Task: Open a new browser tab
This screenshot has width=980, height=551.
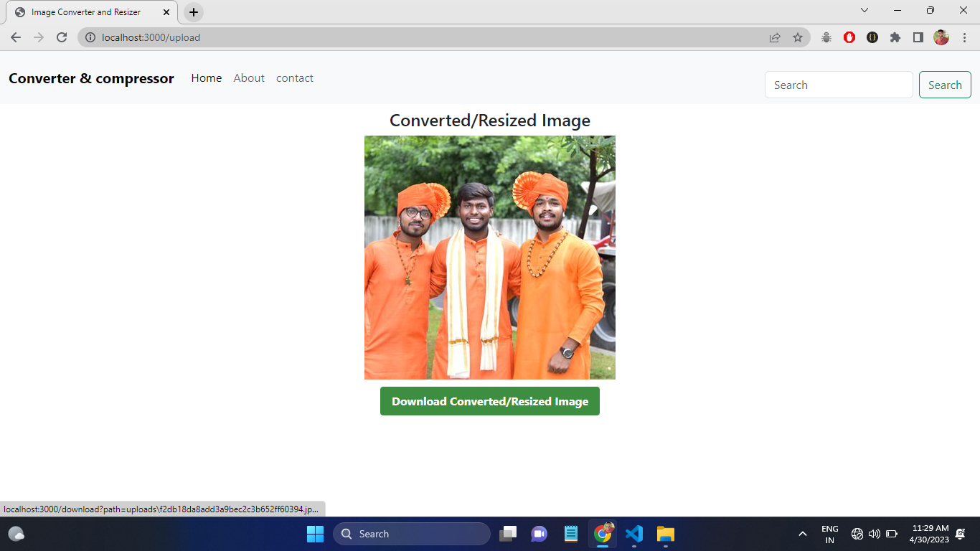Action: [x=194, y=12]
